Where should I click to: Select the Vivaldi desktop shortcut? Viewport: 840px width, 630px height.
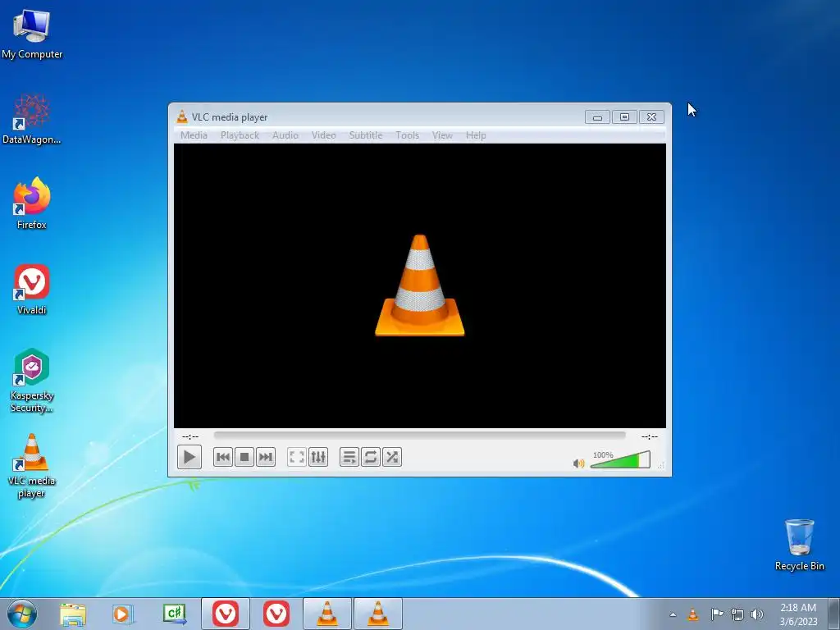[32, 290]
